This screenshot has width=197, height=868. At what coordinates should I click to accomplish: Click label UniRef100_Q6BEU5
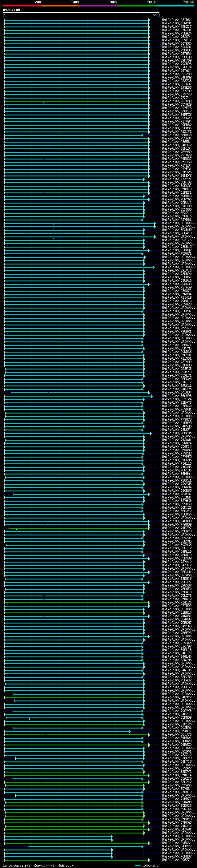(176, 433)
